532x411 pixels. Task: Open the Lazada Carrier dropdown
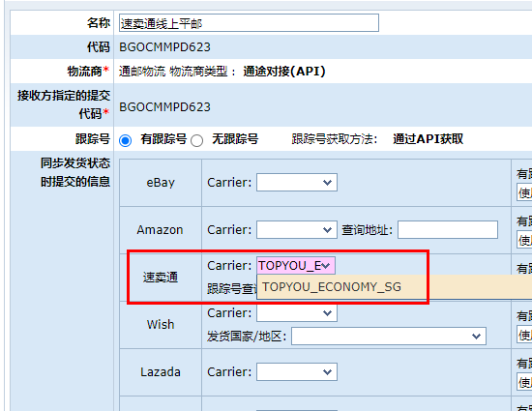tap(297, 372)
